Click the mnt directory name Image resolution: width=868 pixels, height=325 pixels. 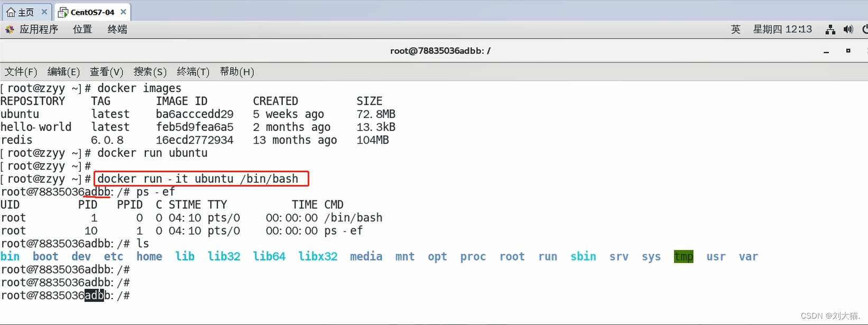pyautogui.click(x=405, y=256)
